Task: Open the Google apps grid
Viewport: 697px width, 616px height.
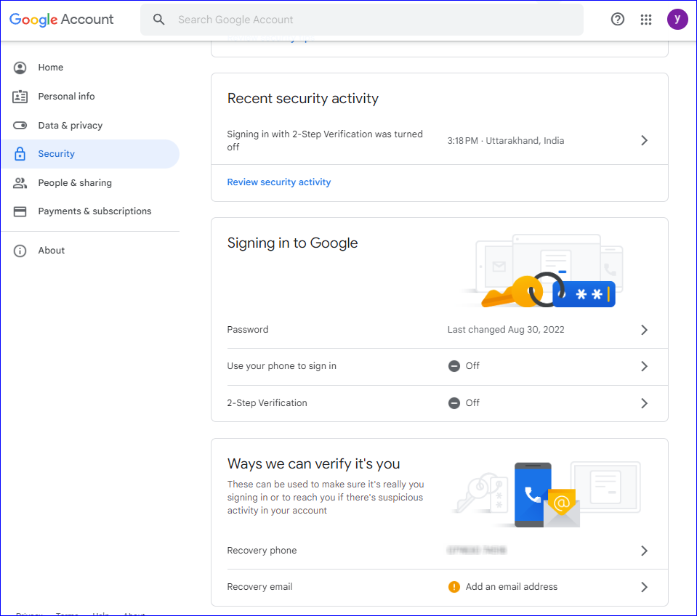Action: [645, 20]
